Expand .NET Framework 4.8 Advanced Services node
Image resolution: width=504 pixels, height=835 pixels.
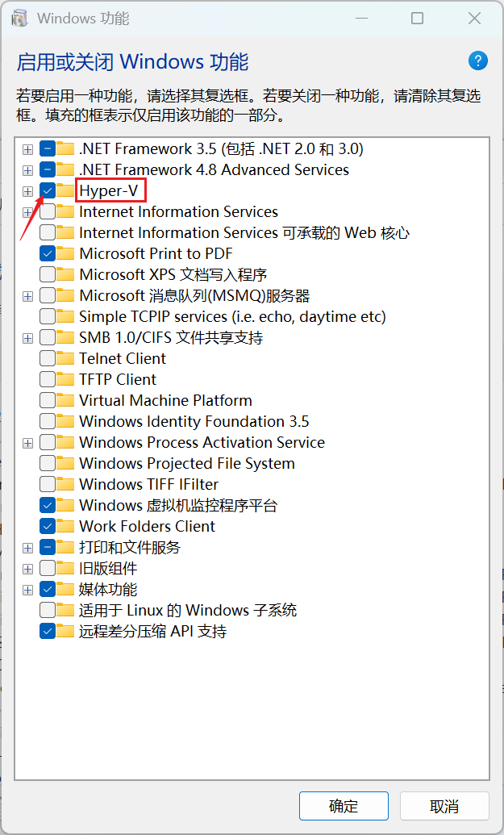click(27, 170)
